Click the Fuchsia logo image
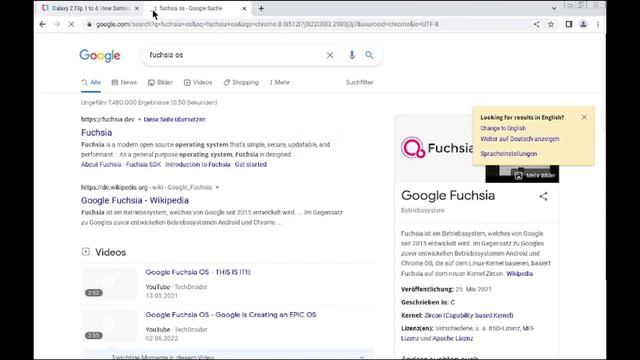The height and width of the screenshot is (360, 640). click(437, 148)
